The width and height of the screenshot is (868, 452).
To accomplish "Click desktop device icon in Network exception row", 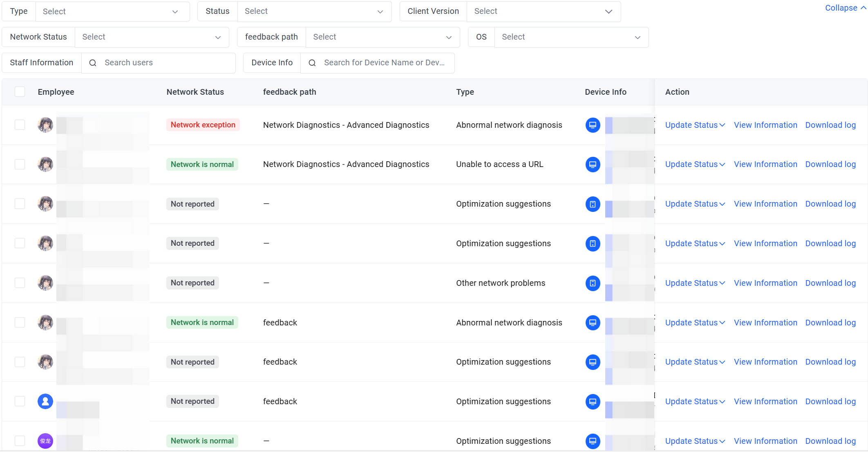I will pyautogui.click(x=593, y=125).
